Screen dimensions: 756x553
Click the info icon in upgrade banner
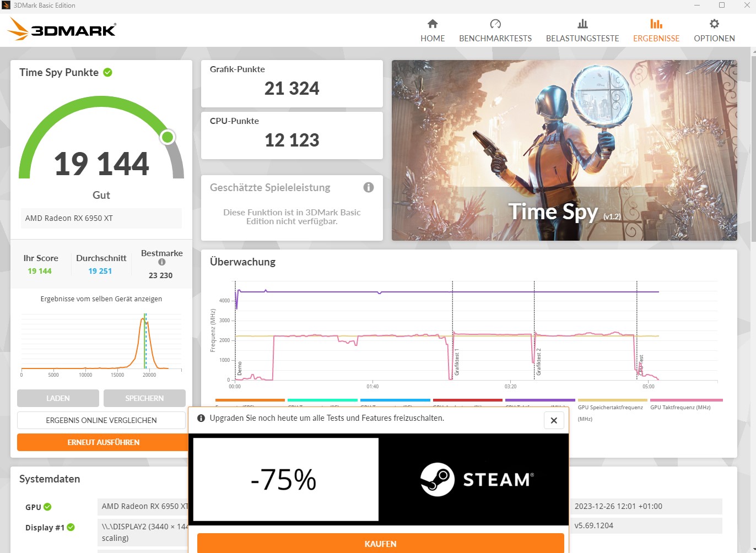click(201, 418)
